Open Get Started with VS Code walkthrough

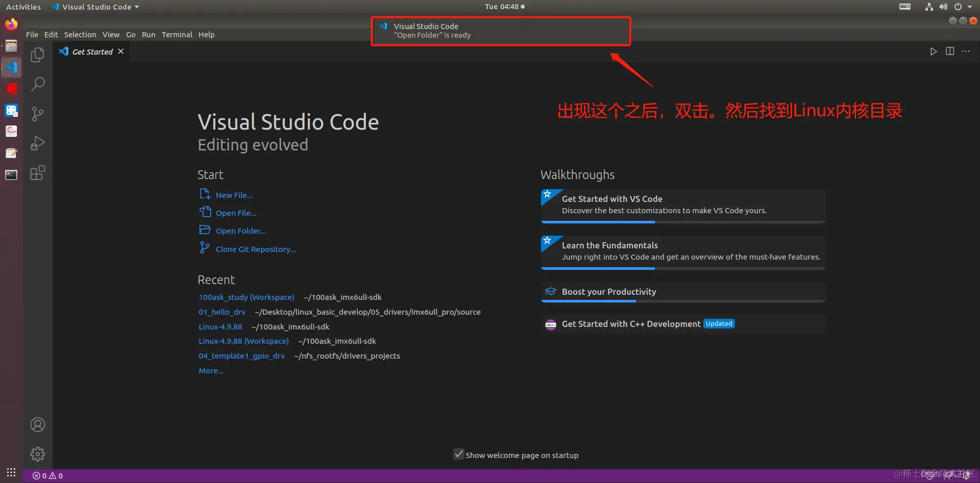pos(683,206)
